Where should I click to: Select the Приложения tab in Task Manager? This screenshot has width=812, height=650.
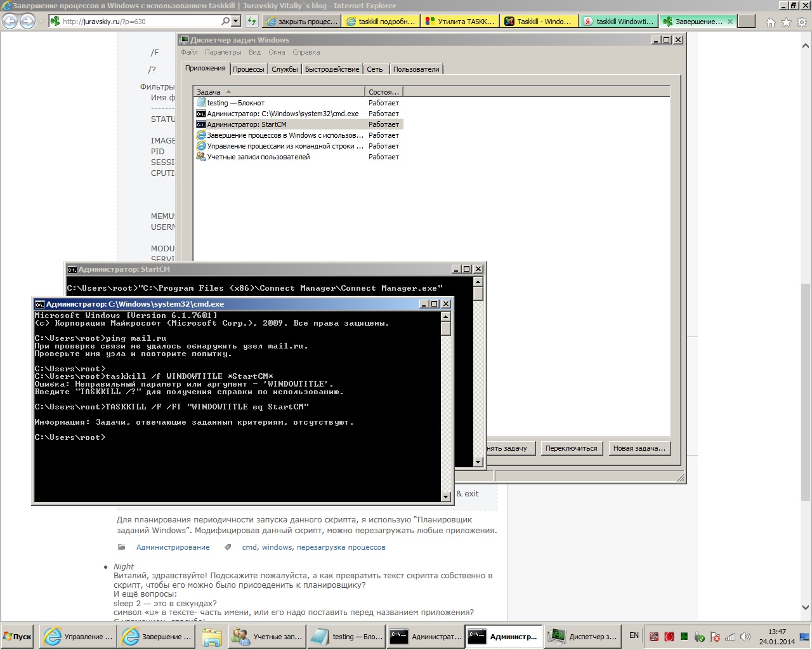tap(205, 68)
